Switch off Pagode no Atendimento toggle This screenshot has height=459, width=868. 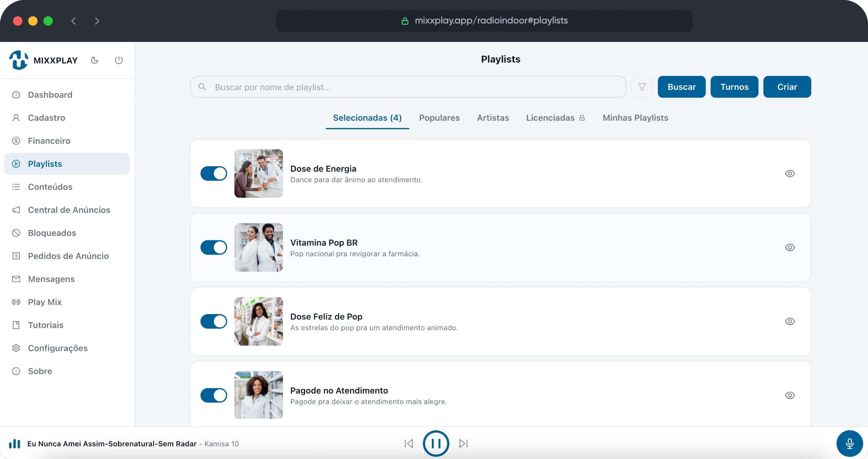coord(214,395)
